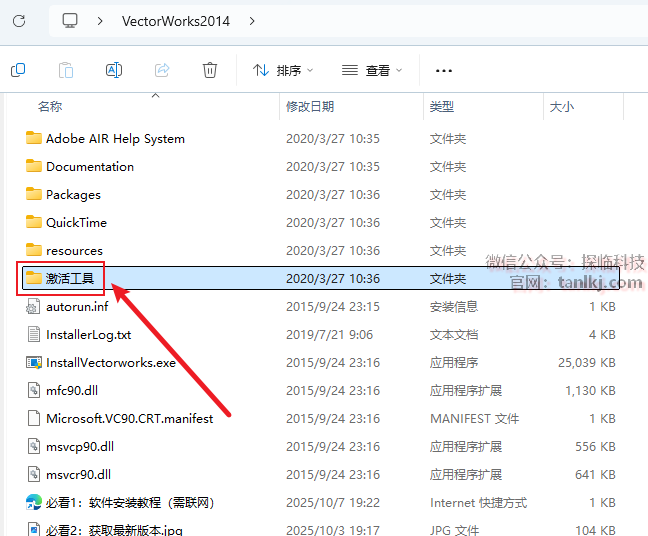
Task: Select 必看1：软件安装教程 shortcut
Action: [x=130, y=503]
